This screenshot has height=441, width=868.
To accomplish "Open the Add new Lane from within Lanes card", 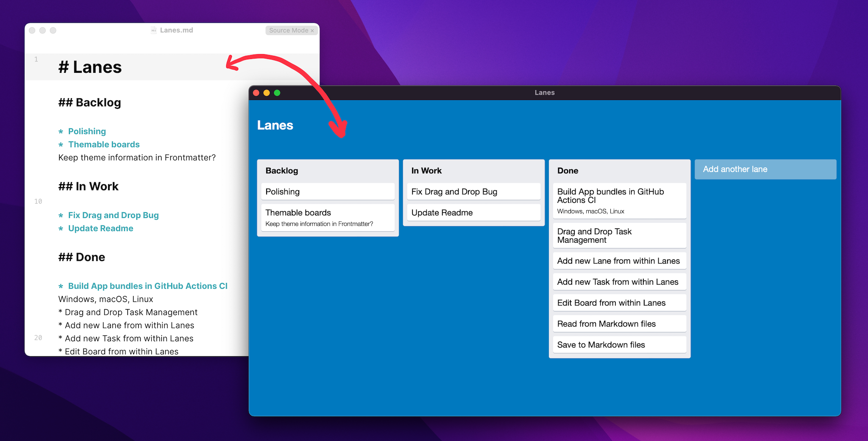I will 619,261.
